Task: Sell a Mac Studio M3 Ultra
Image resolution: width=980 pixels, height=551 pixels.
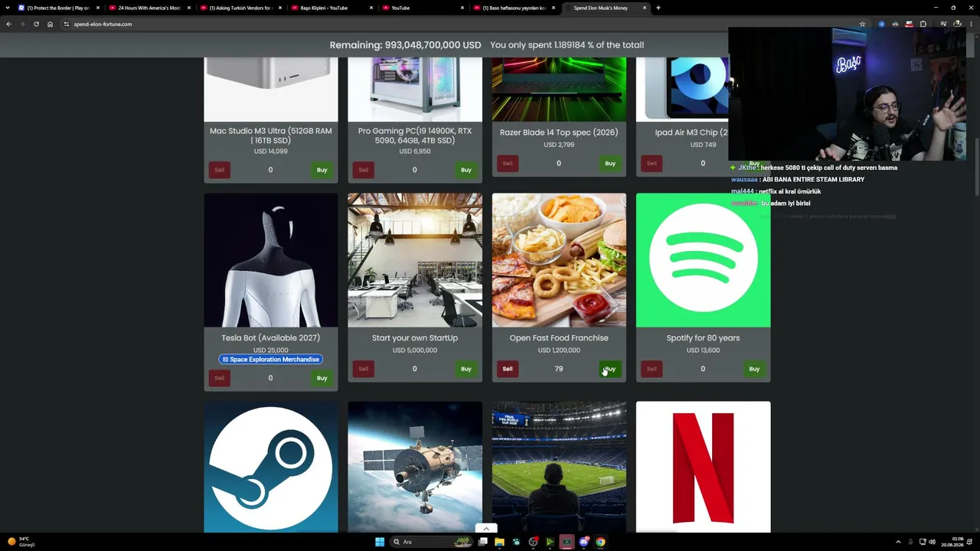Action: (x=219, y=170)
